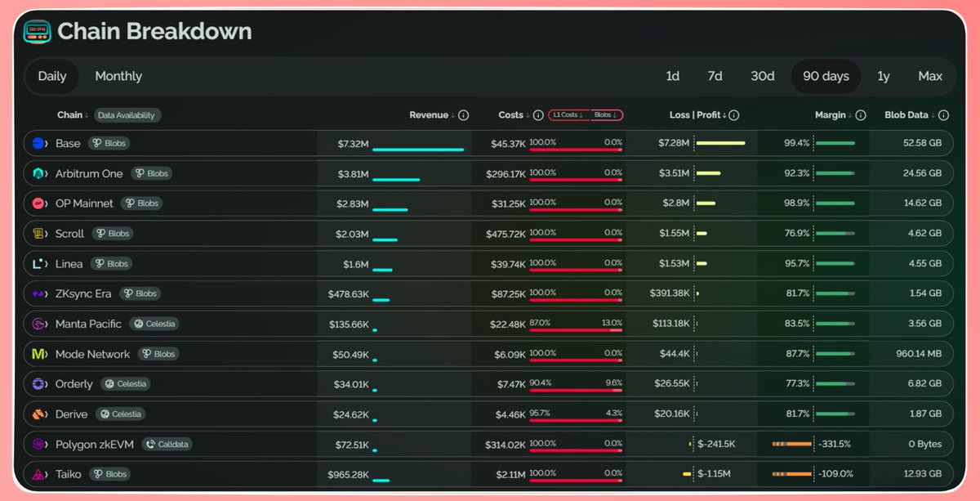The width and height of the screenshot is (980, 501).
Task: Switch to the Monthly view toggle
Action: pos(118,76)
